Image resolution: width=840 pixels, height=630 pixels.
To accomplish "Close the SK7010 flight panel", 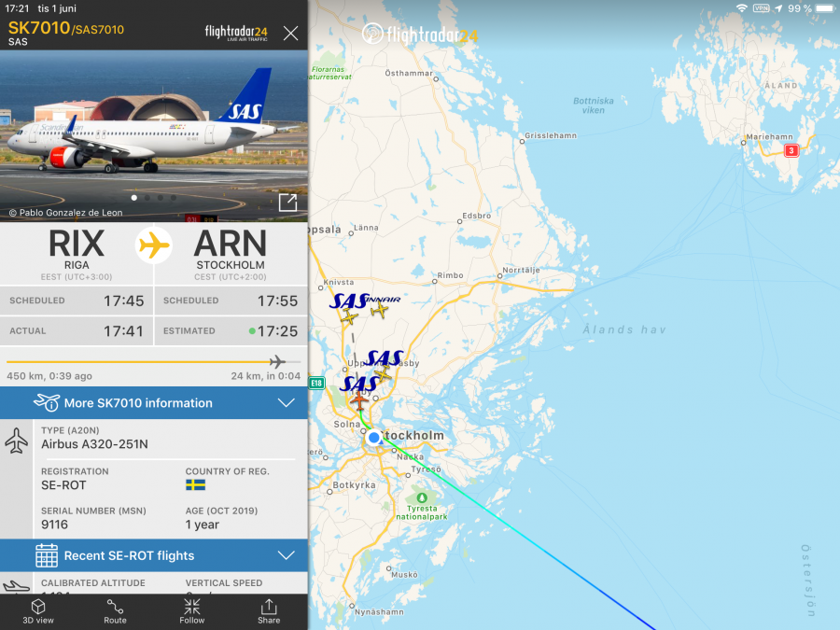I will point(290,34).
